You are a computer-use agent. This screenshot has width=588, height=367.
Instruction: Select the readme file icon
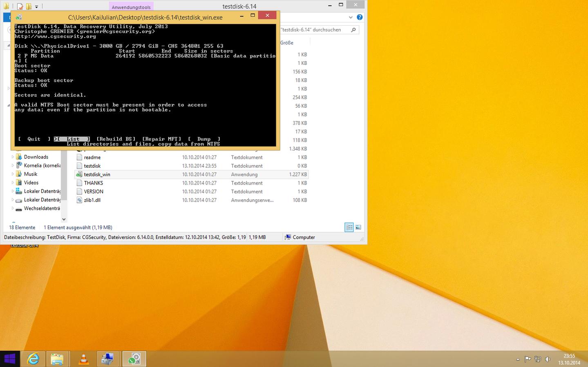click(79, 157)
